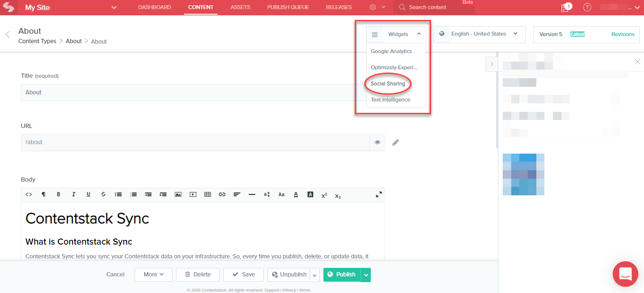Open the English - United States language dropdown
The height and width of the screenshot is (293, 644).
tap(479, 34)
